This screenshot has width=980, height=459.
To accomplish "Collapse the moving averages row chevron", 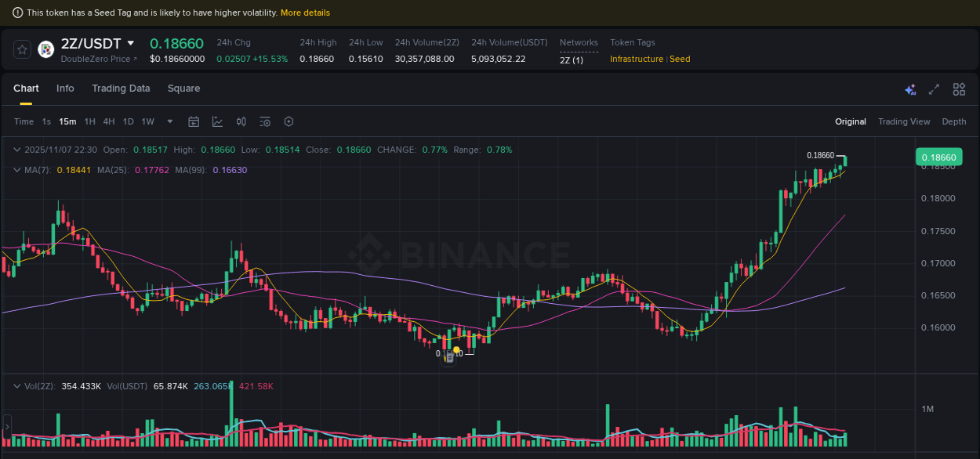I will click(17, 169).
